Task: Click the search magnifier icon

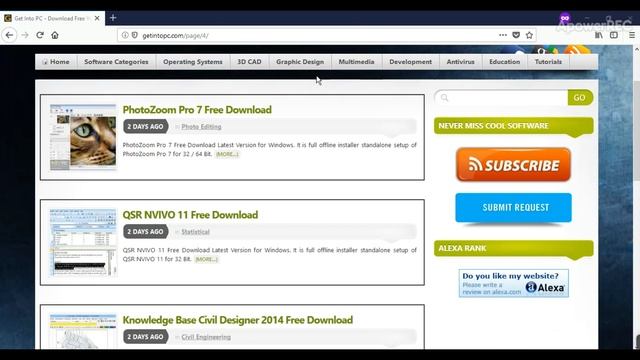Action: [x=444, y=98]
